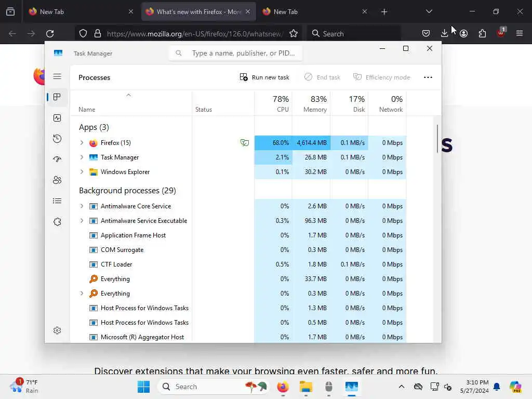Select COM Surrogate process row
This screenshot has width=532, height=399.
pyautogui.click(x=238, y=250)
